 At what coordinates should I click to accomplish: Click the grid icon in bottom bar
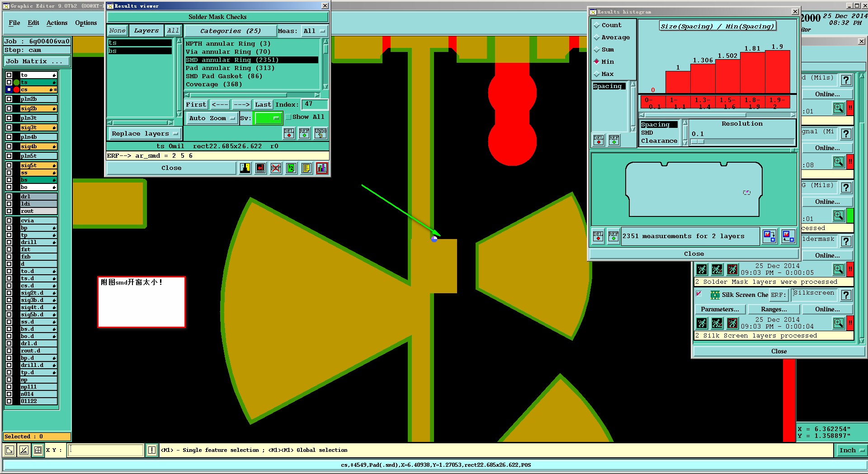pyautogui.click(x=38, y=450)
